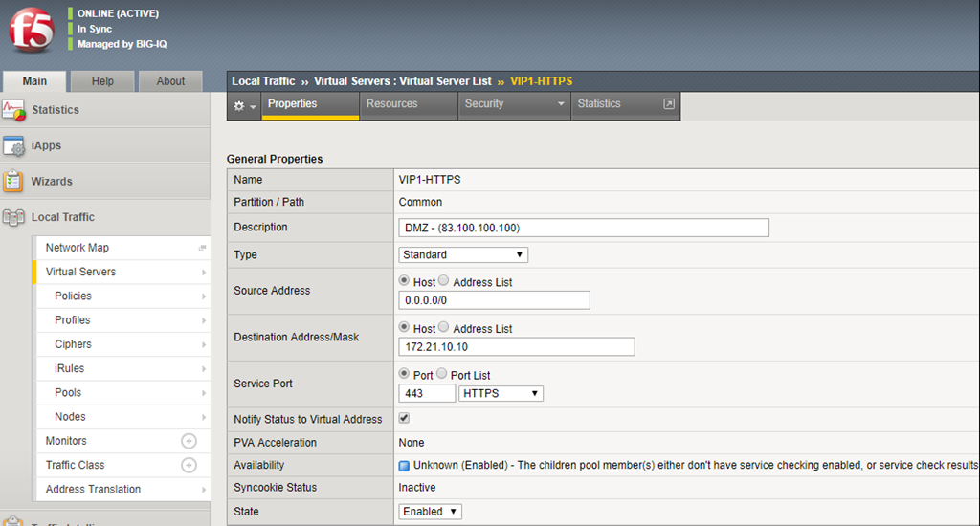The width and height of the screenshot is (980, 526).
Task: Click the Description input field
Action: (x=584, y=228)
